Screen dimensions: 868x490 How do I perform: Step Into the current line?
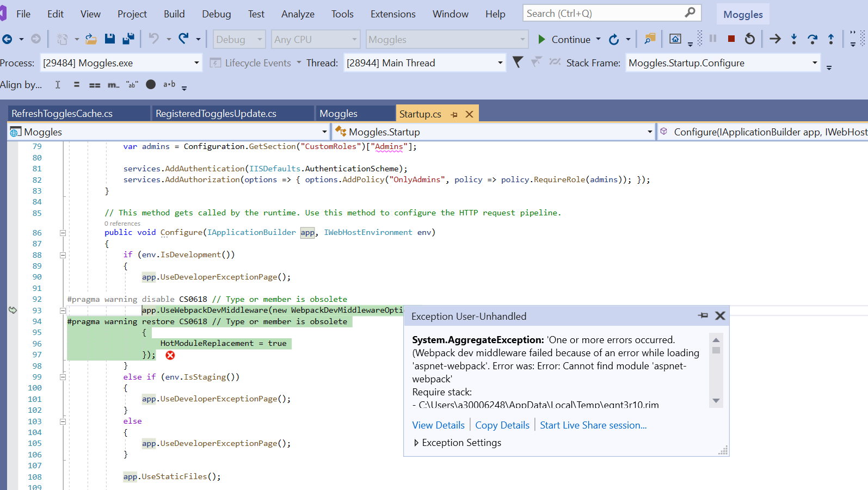tap(794, 39)
